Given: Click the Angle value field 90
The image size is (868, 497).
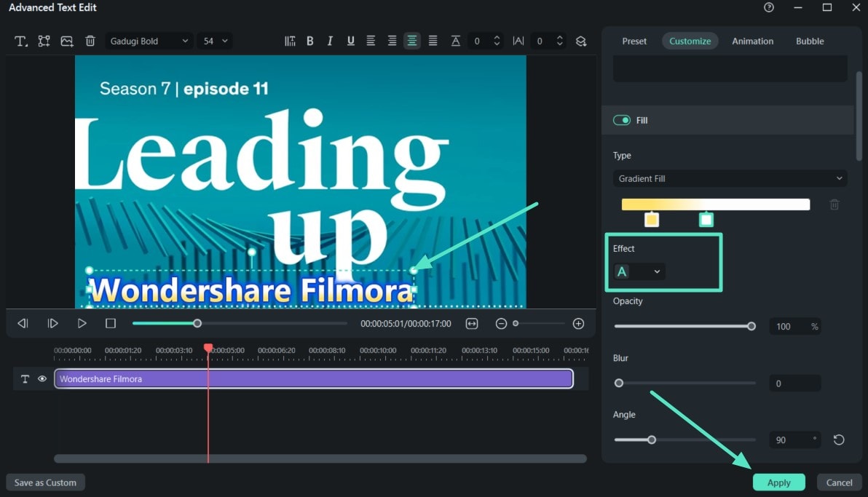Looking at the screenshot, I should (794, 440).
